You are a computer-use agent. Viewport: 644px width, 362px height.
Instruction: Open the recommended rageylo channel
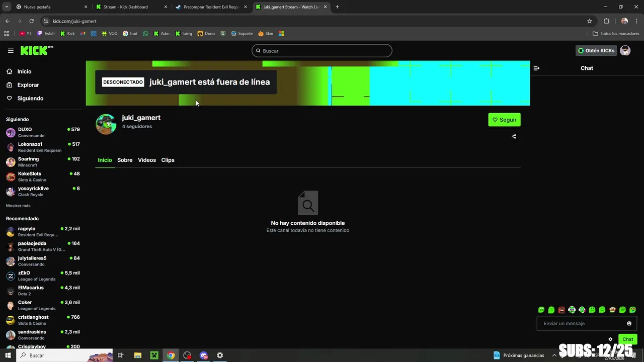[x=43, y=232]
